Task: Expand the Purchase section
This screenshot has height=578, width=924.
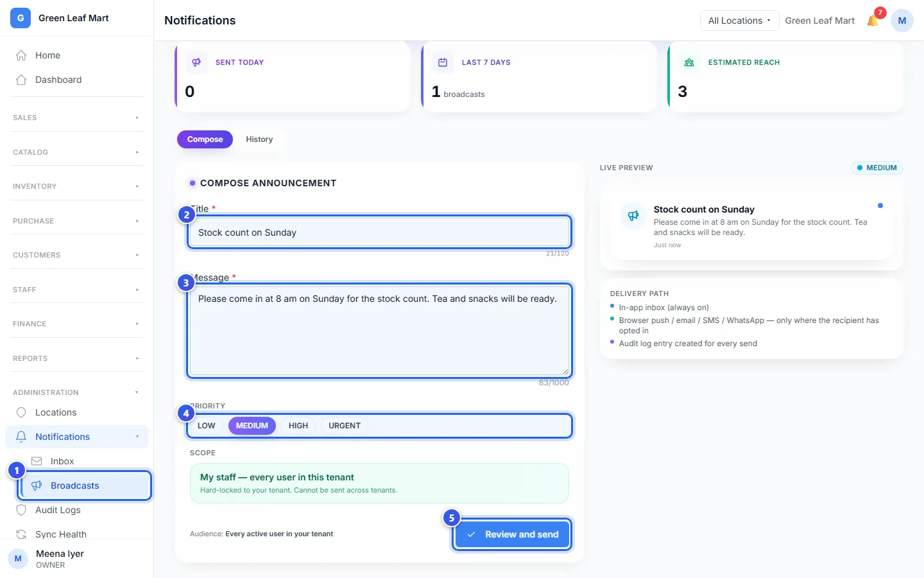Action: click(x=76, y=221)
